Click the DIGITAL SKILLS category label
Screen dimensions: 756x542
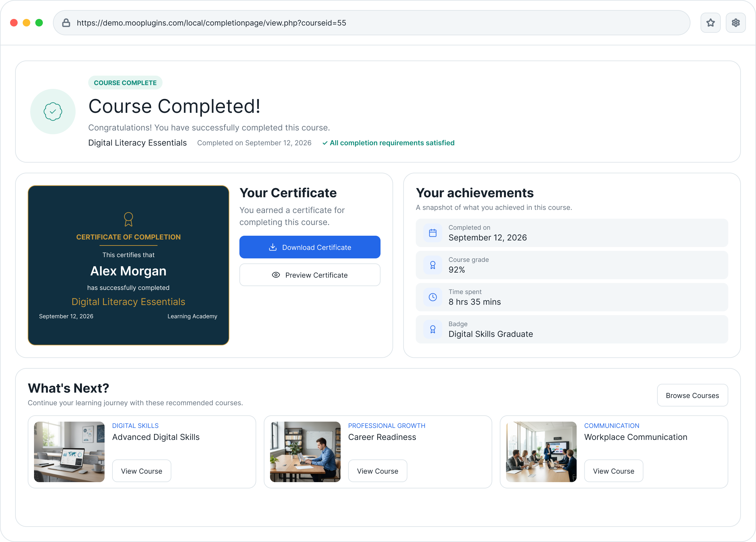point(135,426)
